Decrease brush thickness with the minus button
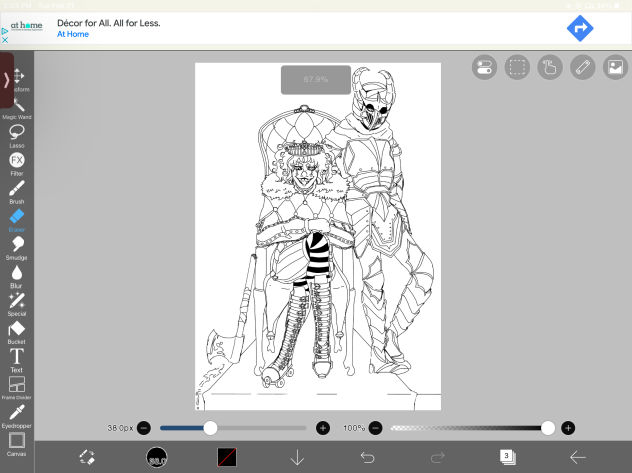 (x=144, y=428)
